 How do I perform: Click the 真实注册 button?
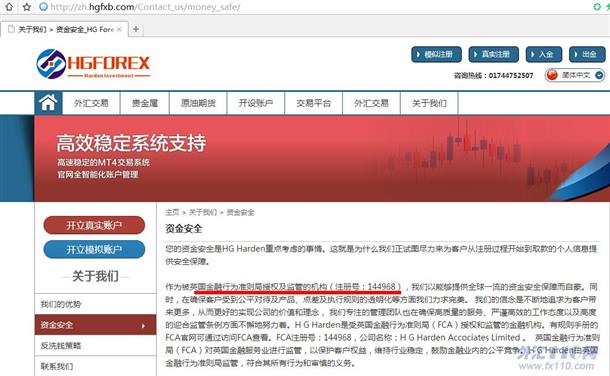click(x=493, y=54)
